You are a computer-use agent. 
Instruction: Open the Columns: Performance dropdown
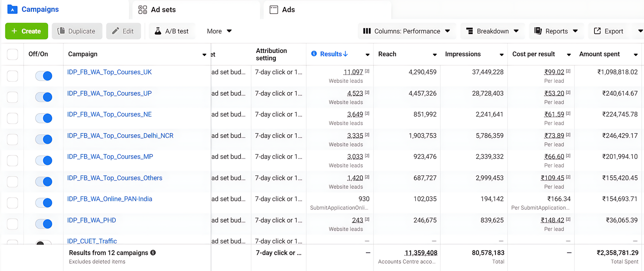pos(406,31)
